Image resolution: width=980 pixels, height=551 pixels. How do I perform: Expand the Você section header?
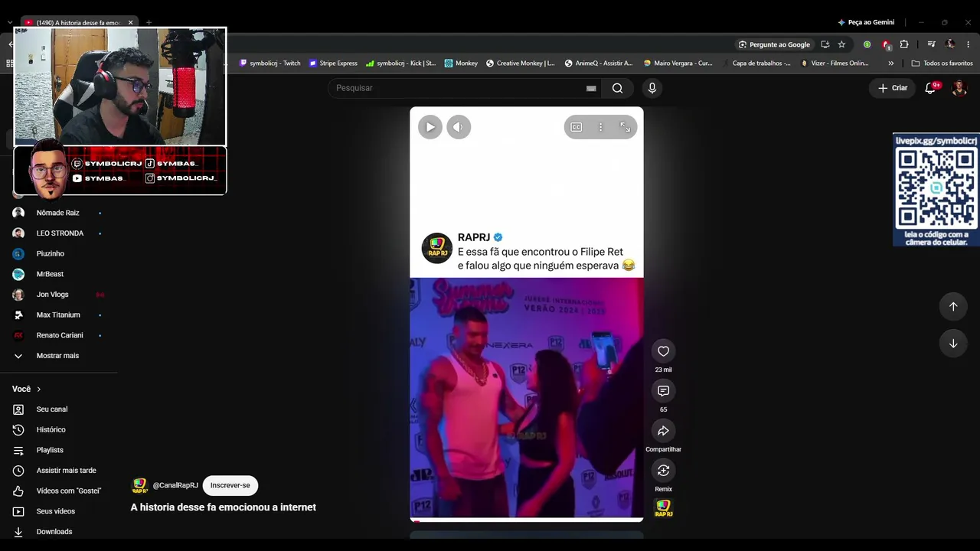click(27, 389)
